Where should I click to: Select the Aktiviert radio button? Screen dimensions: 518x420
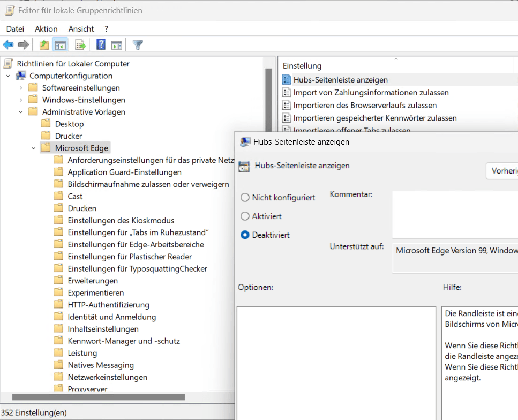(245, 216)
